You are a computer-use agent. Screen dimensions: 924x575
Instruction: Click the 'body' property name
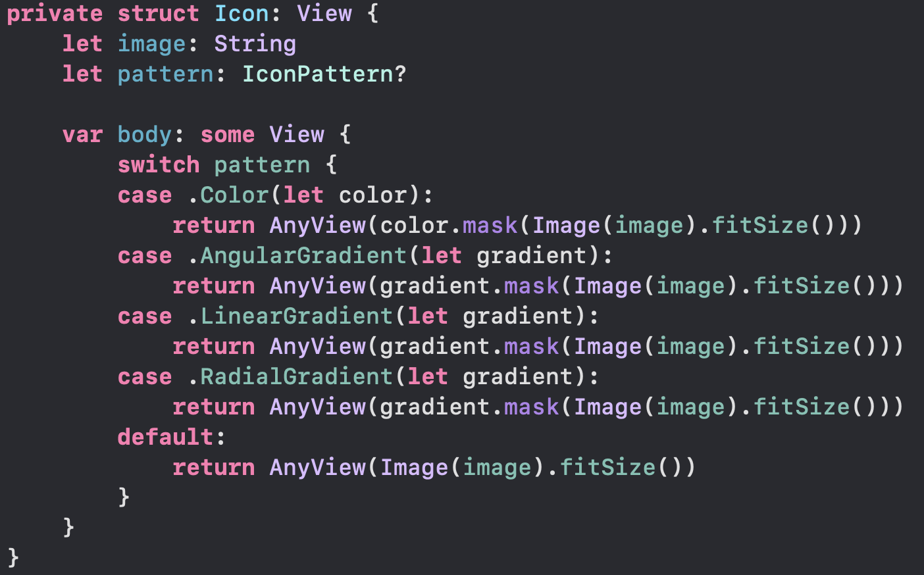(x=145, y=135)
